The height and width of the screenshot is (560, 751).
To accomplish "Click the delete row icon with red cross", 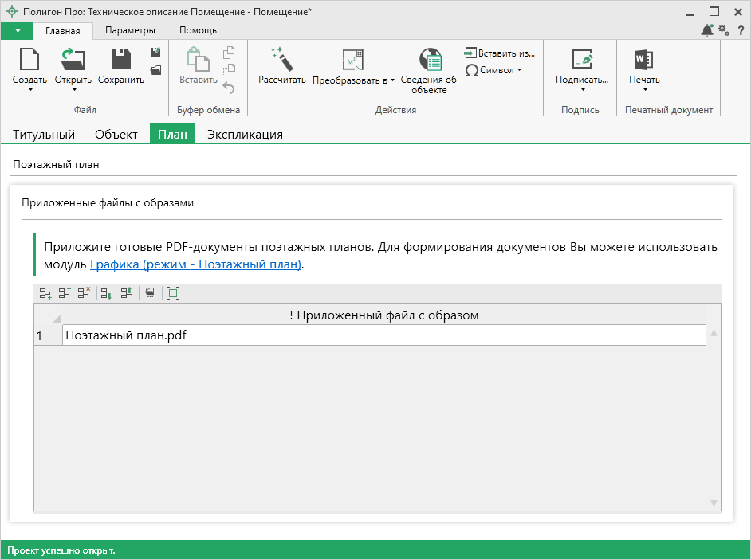I will 85,293.
